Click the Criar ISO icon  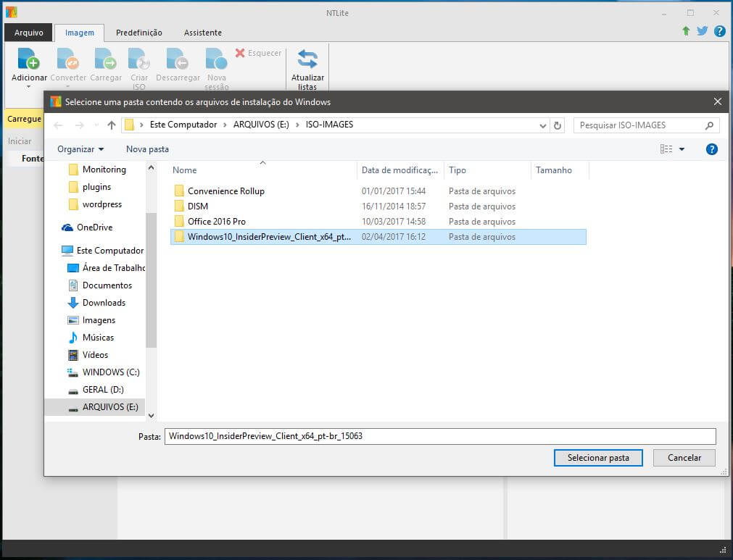pyautogui.click(x=138, y=59)
